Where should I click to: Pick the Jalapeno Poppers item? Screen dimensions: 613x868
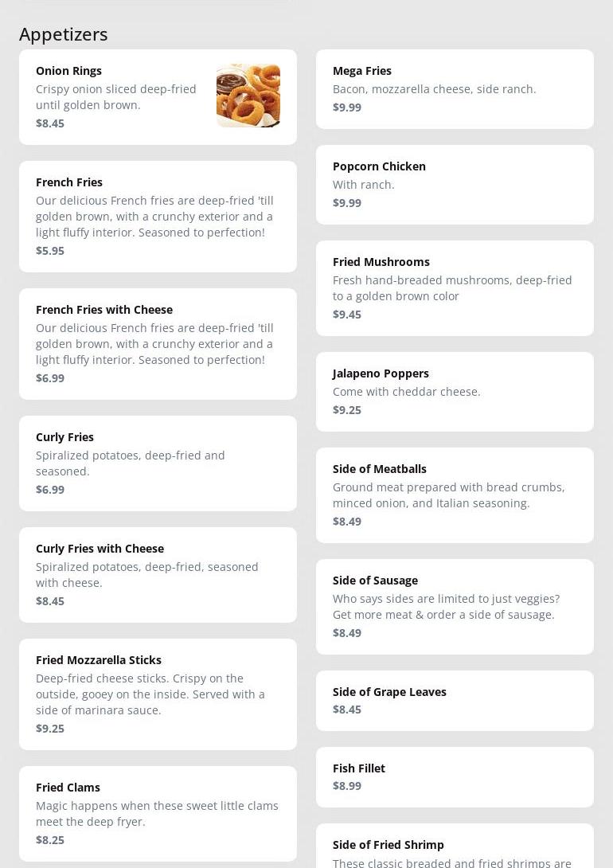[x=455, y=392]
